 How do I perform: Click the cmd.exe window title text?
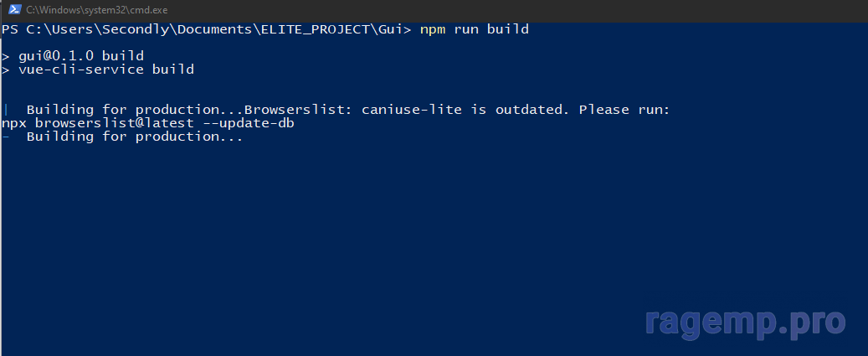point(97,10)
